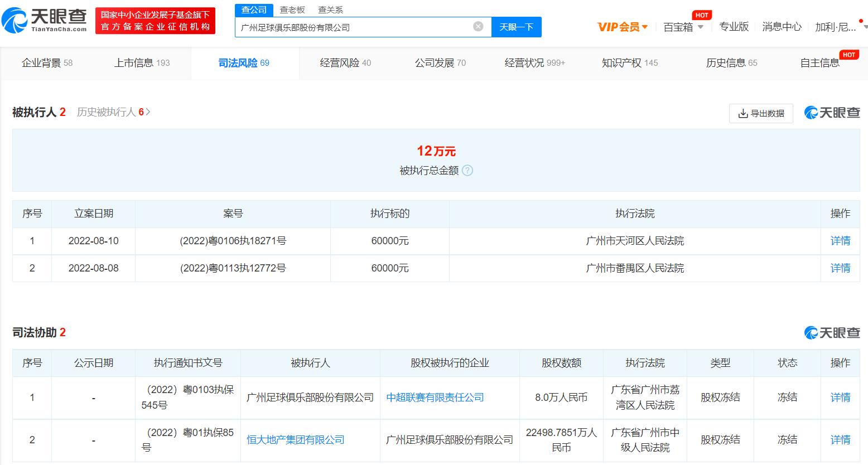The image size is (868, 465).
Task: Click the date 2022-08-10 cell
Action: tap(93, 241)
